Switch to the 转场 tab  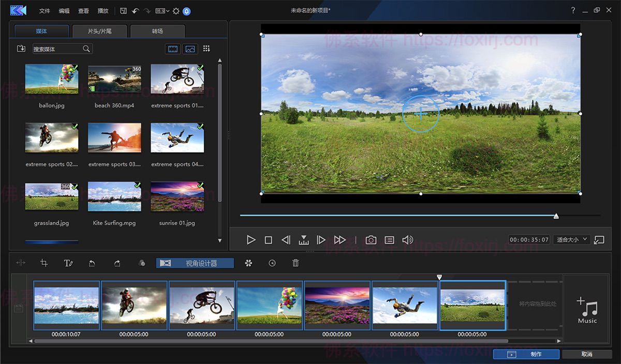pos(157,31)
